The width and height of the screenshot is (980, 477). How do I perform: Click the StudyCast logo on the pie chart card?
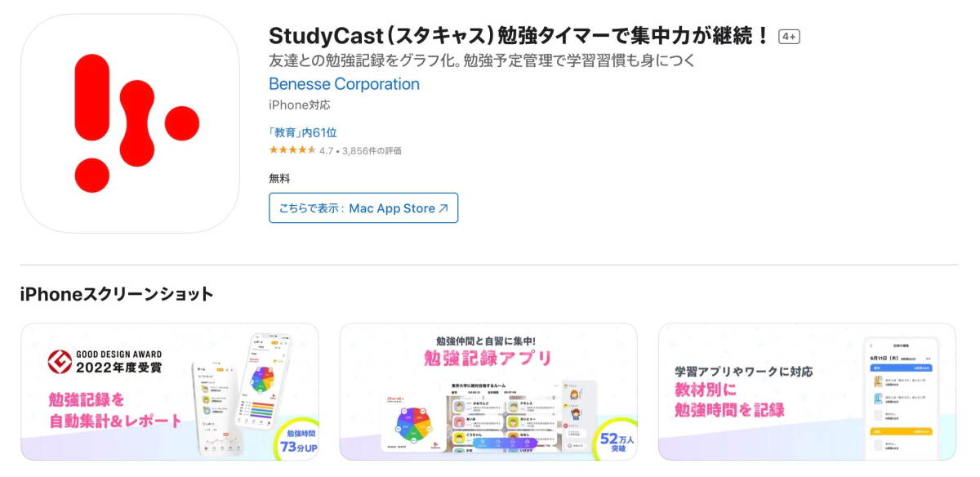click(435, 444)
